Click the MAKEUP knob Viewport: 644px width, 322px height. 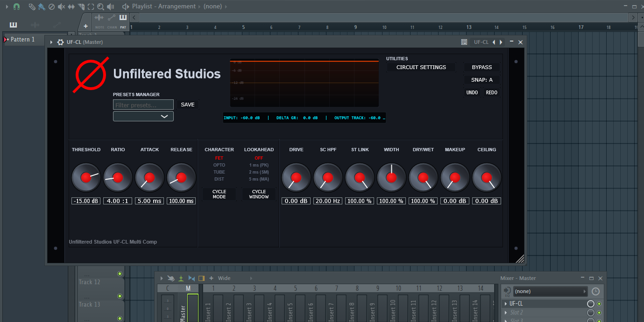pos(455,177)
